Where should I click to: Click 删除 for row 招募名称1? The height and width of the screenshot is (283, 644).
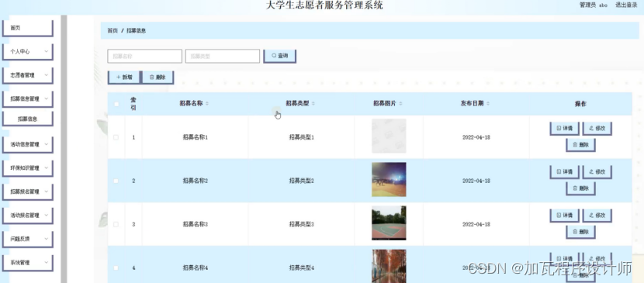pos(580,145)
